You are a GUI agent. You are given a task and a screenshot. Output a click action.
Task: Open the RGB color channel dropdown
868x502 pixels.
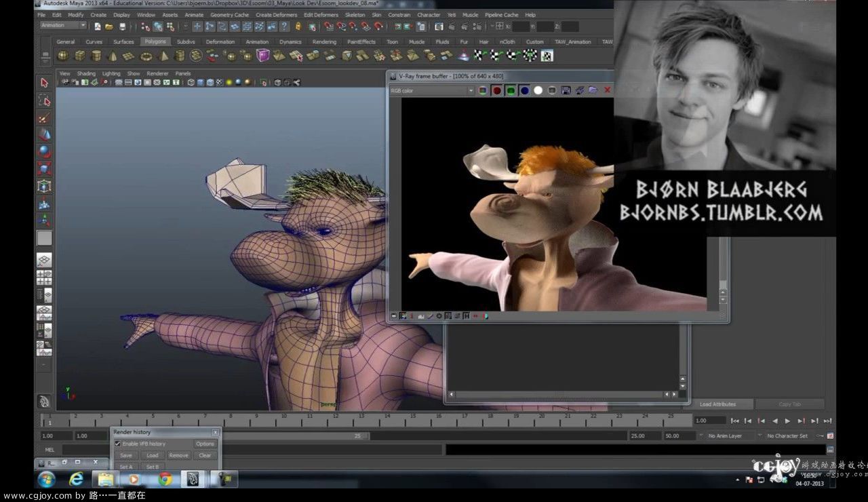pos(431,90)
